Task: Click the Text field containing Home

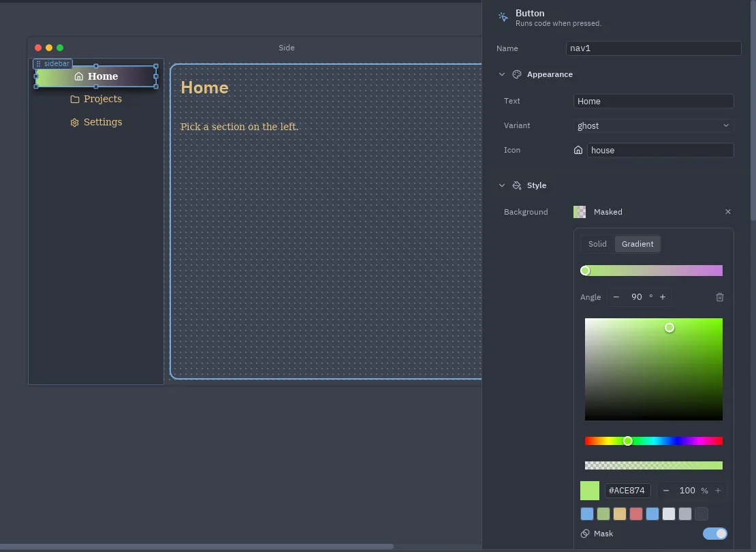Action: coord(653,102)
